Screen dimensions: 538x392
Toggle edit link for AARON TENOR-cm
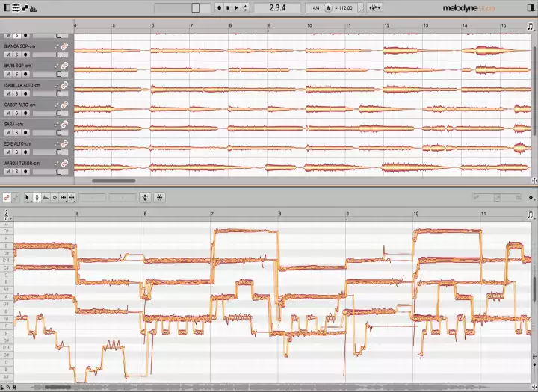(x=64, y=164)
